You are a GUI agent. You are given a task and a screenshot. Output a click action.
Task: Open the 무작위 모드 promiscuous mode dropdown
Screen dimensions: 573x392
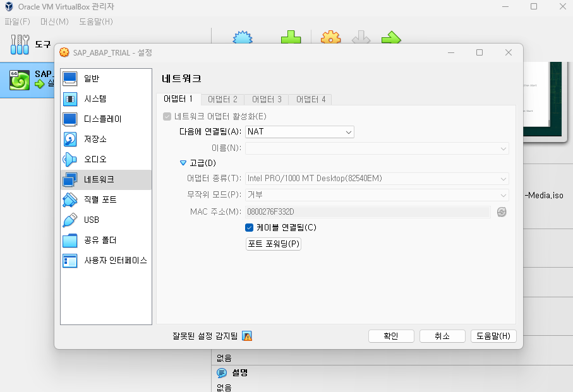click(x=377, y=195)
